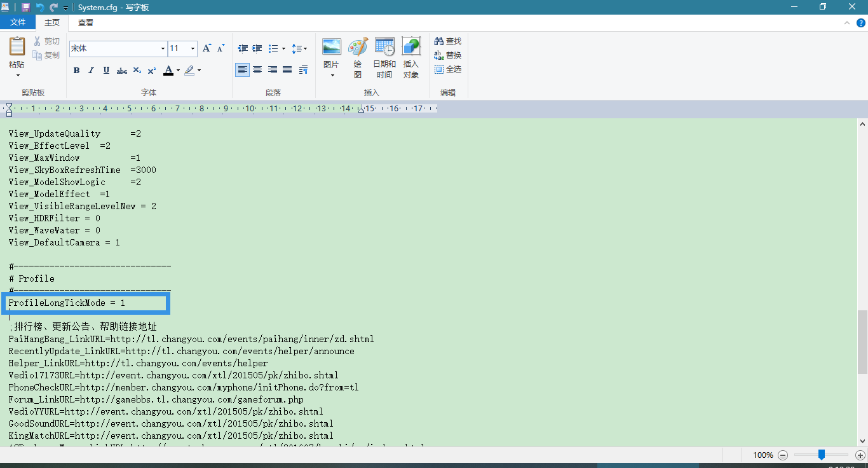
Task: Click the scrollbar down arrow
Action: coord(862,440)
